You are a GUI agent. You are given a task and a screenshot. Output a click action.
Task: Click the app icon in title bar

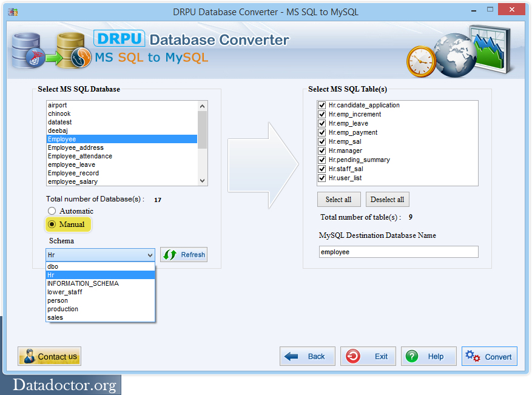pos(13,12)
